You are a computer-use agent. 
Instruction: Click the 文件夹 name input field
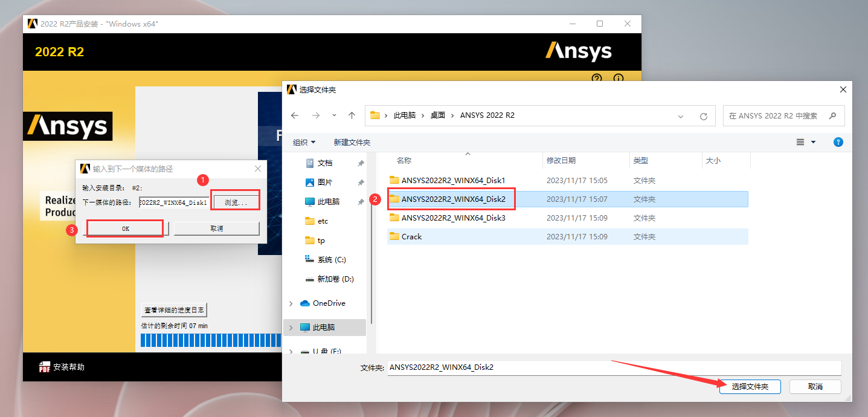coord(614,367)
